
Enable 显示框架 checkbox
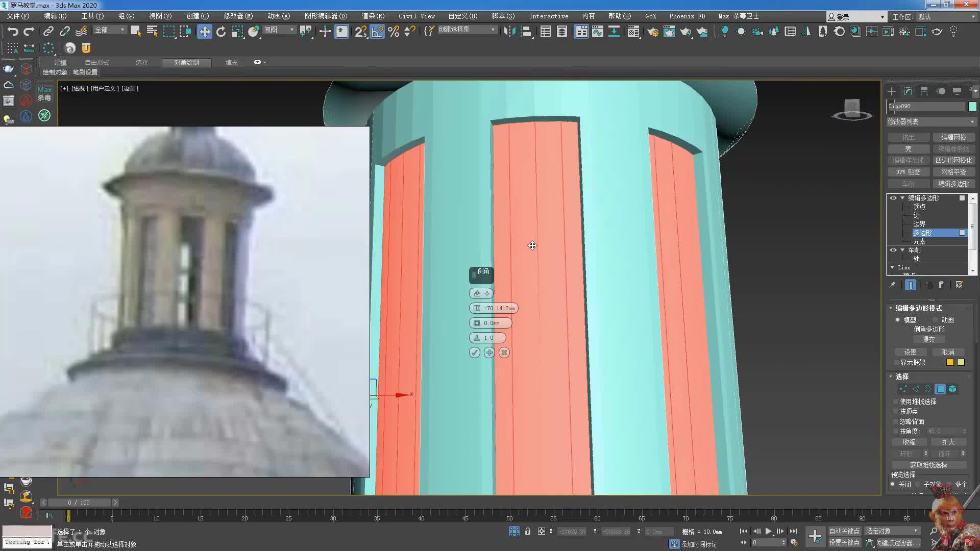click(896, 362)
